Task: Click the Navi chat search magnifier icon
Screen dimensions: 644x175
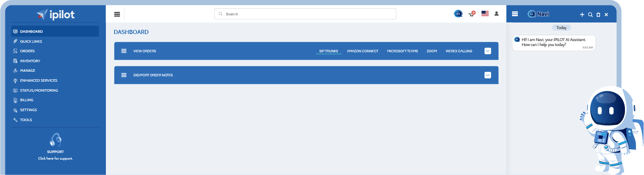Action: (590, 15)
